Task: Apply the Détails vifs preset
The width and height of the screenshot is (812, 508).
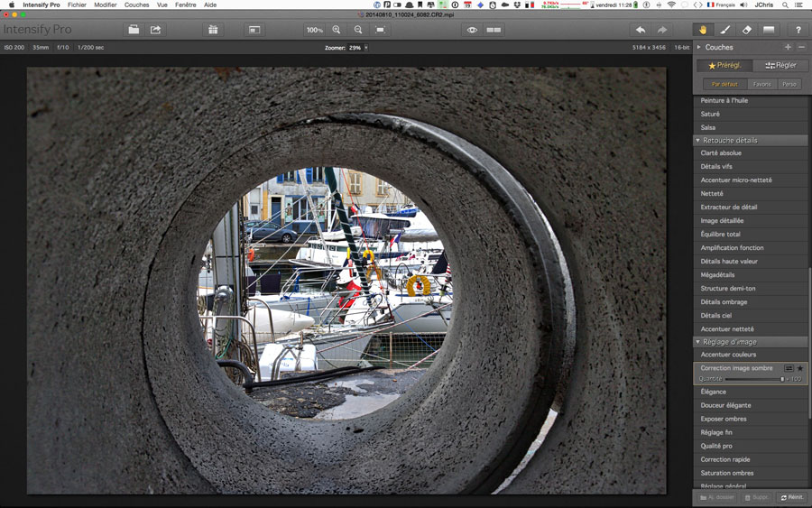Action: tap(751, 166)
